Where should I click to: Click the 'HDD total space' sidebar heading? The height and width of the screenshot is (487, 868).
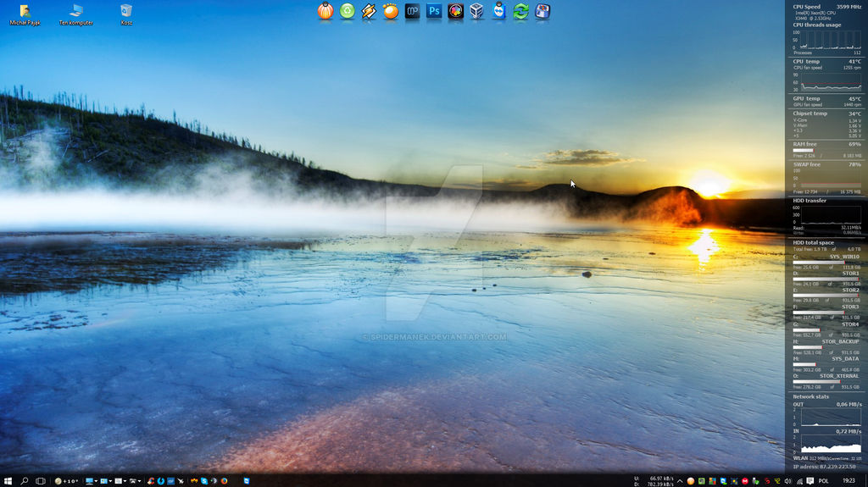[813, 242]
